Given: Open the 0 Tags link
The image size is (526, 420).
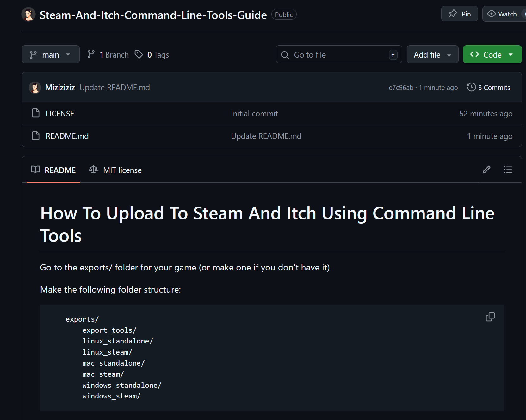Looking at the screenshot, I should (152, 55).
